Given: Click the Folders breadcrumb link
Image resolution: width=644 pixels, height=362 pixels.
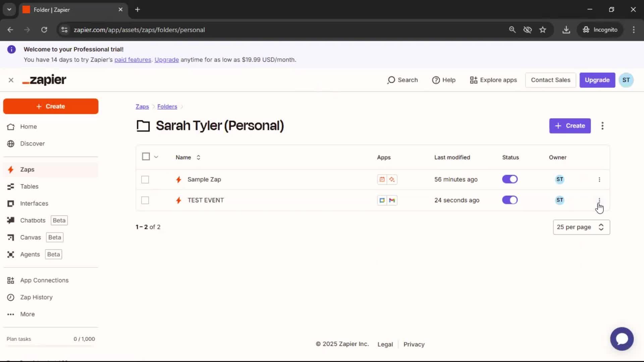Looking at the screenshot, I should (167, 107).
